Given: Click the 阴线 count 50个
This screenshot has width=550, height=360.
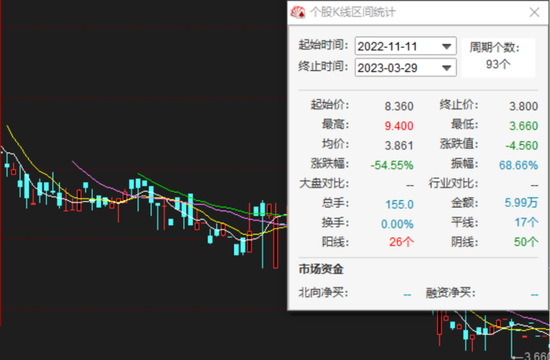Looking at the screenshot, I should 526,242.
